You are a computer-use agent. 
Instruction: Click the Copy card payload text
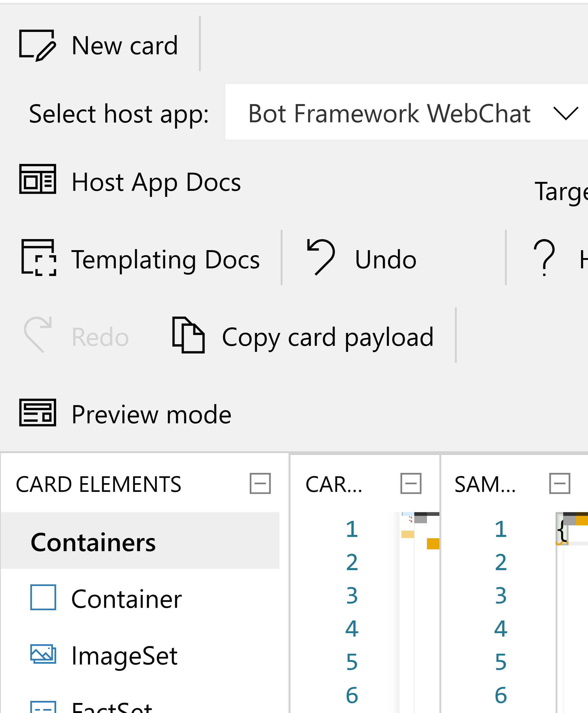[x=328, y=337]
